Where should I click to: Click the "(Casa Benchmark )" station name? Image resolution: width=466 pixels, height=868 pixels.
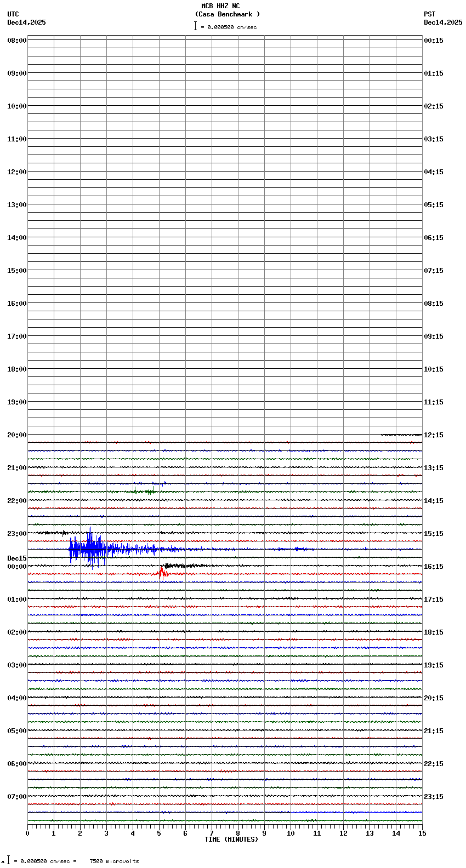(228, 14)
